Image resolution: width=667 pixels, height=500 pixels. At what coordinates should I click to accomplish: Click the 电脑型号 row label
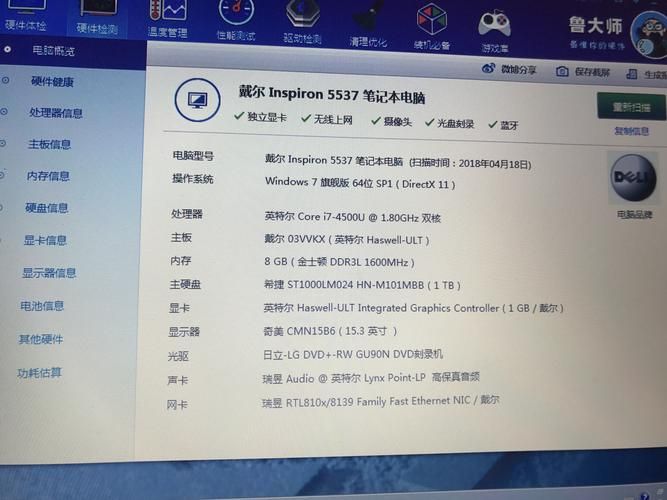pyautogui.click(x=193, y=156)
